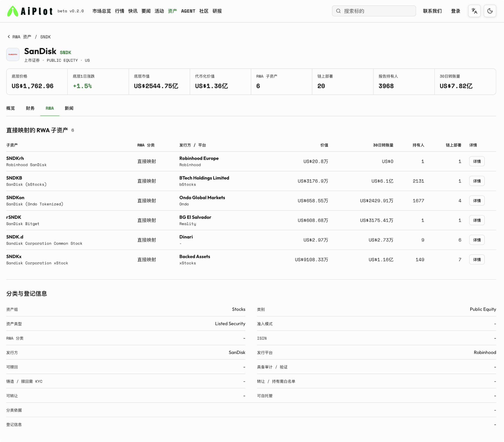Click Dinari issuer name

[x=186, y=237]
